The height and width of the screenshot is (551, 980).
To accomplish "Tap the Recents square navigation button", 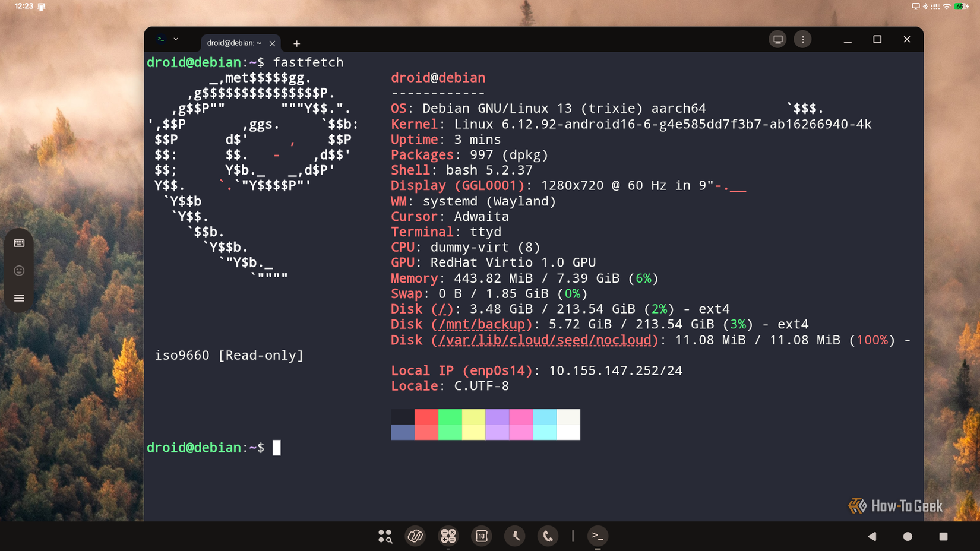I will click(x=943, y=536).
